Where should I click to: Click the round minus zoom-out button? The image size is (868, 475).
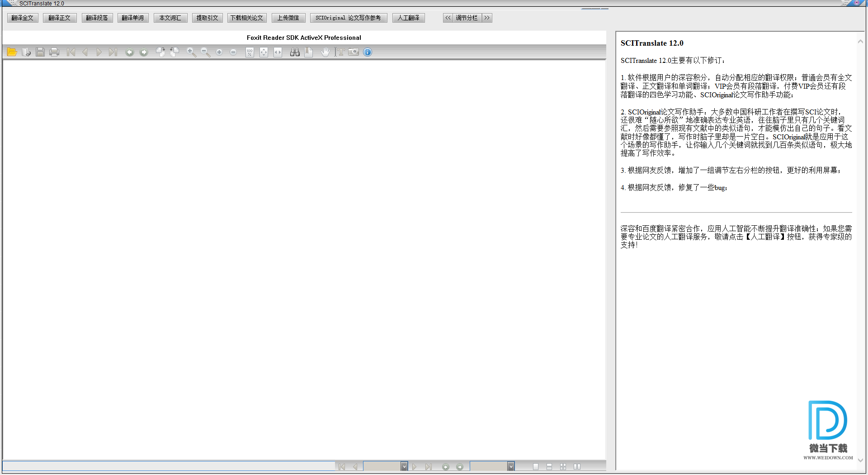pos(233,52)
